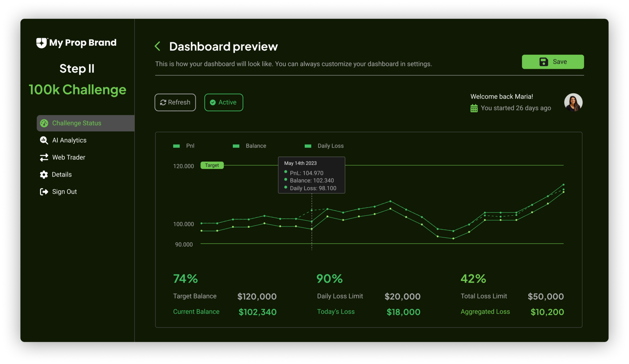The image size is (629, 364).
Task: Open the Web Trader menu item
Action: click(x=68, y=157)
